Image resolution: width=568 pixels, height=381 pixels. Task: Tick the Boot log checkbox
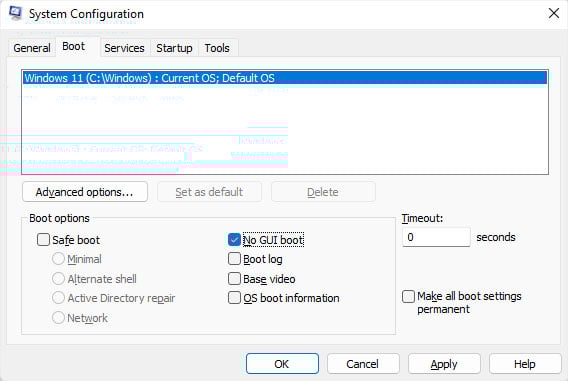coord(234,259)
